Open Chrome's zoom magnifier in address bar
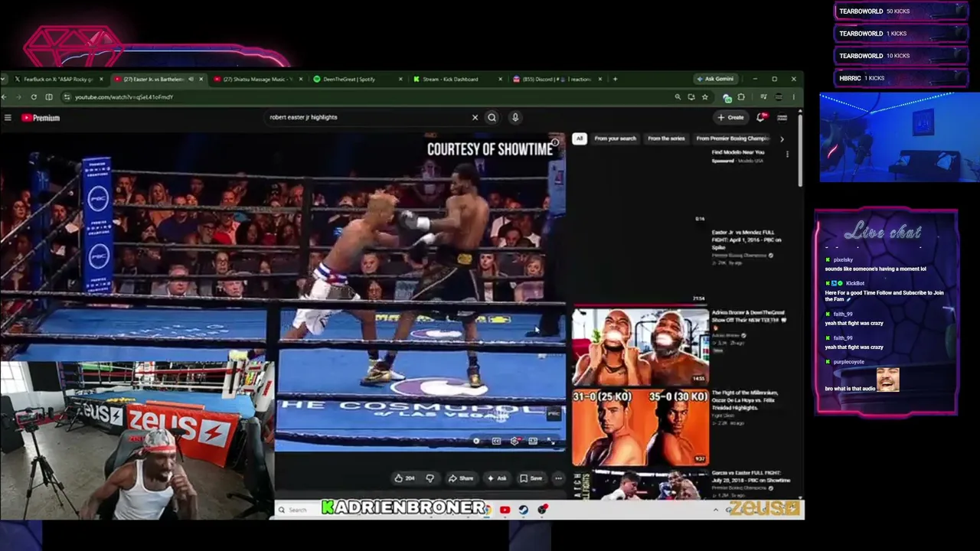980x551 pixels. point(678,97)
